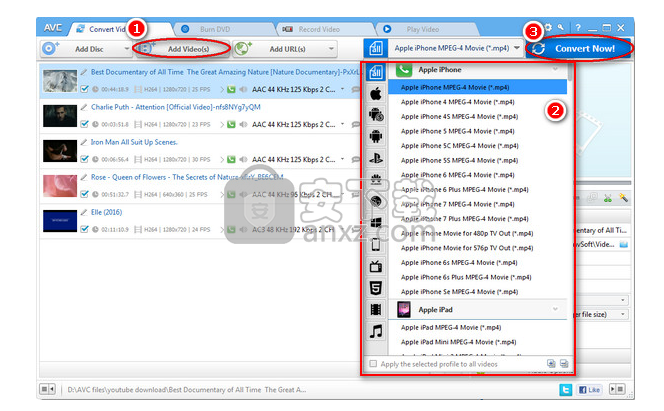Select the Android devices category icon
The height and width of the screenshot is (411, 664).
click(376, 136)
